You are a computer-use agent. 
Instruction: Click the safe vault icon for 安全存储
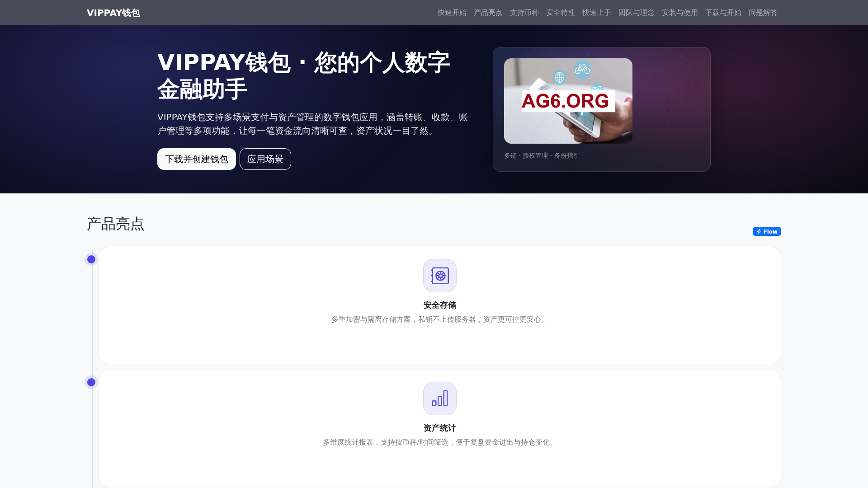click(440, 276)
